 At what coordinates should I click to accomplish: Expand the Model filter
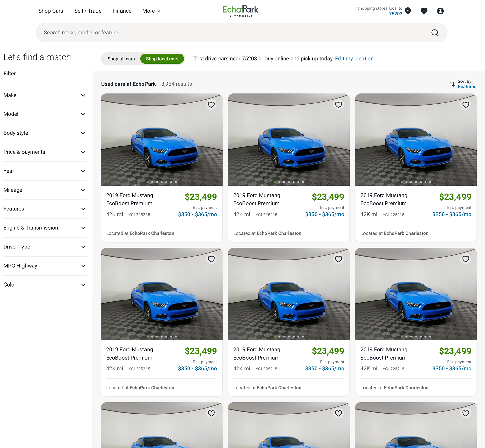45,114
